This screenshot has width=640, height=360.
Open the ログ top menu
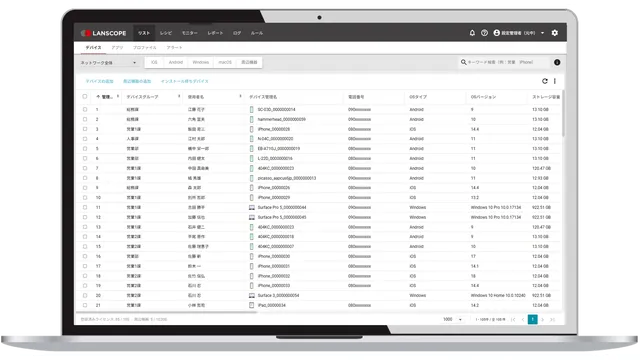(x=237, y=33)
